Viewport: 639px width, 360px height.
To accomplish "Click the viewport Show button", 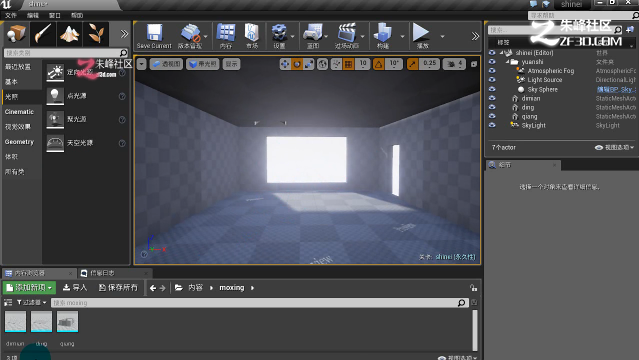I will (231, 64).
